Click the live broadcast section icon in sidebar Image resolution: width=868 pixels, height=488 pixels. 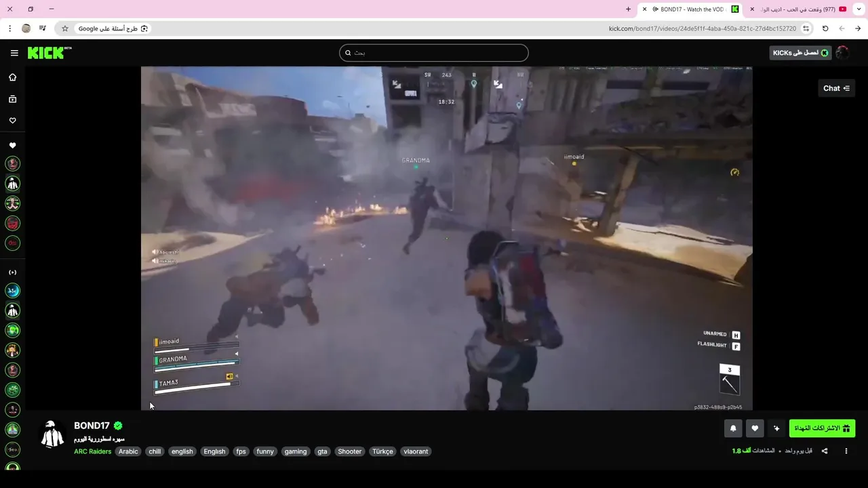pos(12,272)
